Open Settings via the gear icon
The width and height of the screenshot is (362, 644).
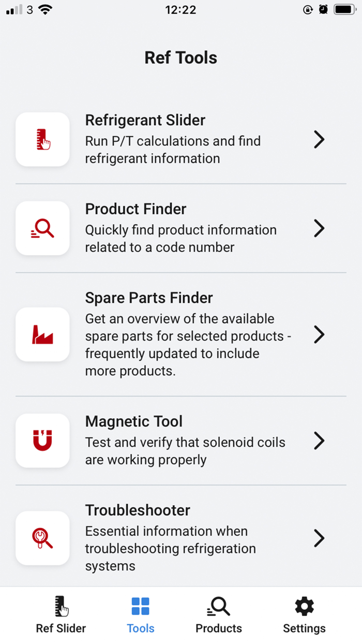pos(304,607)
